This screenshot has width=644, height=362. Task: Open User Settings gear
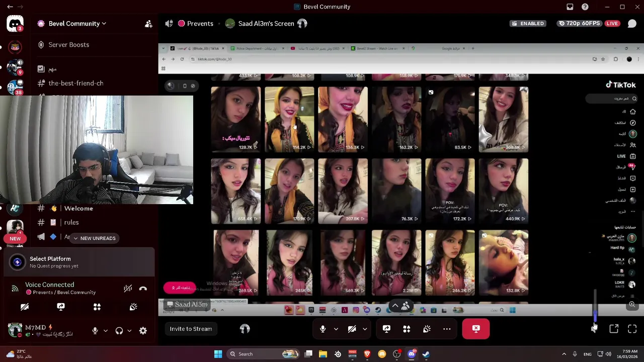pyautogui.click(x=143, y=330)
